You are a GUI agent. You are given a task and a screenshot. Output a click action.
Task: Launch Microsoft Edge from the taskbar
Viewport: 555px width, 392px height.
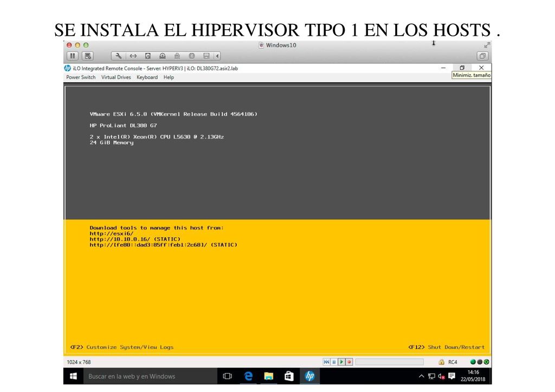248,376
